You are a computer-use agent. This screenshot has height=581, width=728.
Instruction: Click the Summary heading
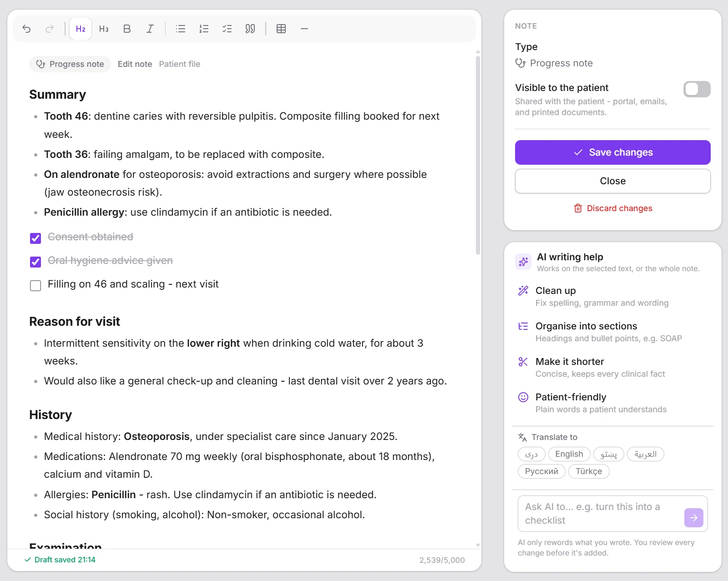(58, 95)
